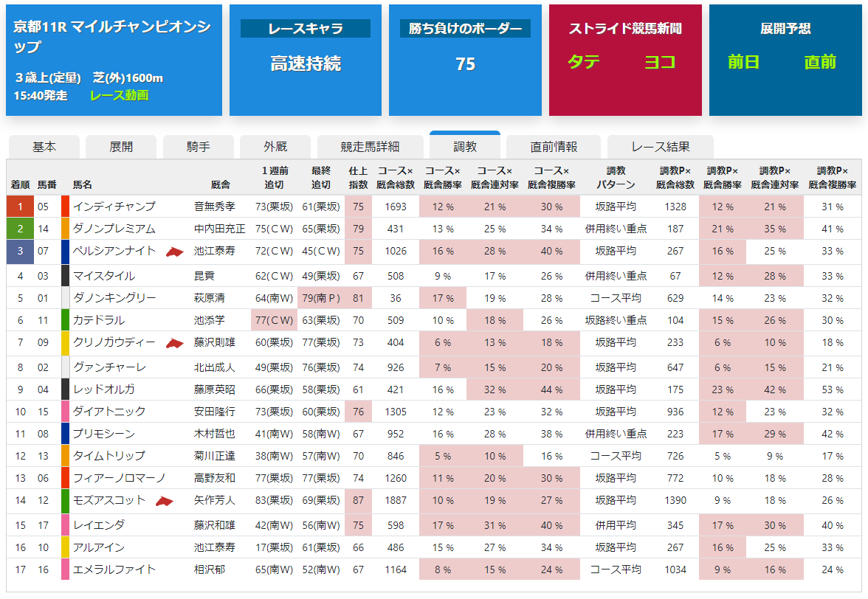Open the 基本 tab
868x599 pixels.
tap(44, 147)
